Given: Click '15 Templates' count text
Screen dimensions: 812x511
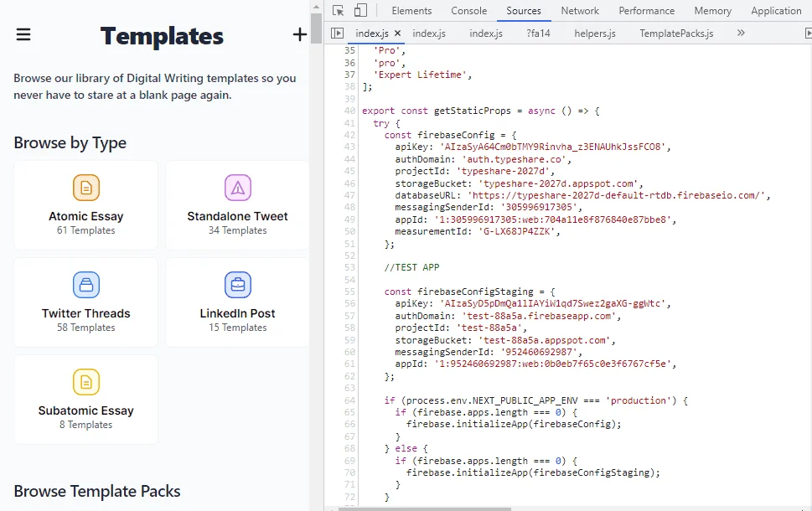Looking at the screenshot, I should (238, 328).
